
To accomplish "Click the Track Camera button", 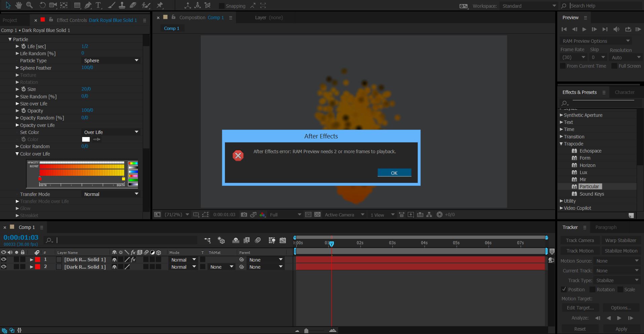I will pyautogui.click(x=580, y=240).
